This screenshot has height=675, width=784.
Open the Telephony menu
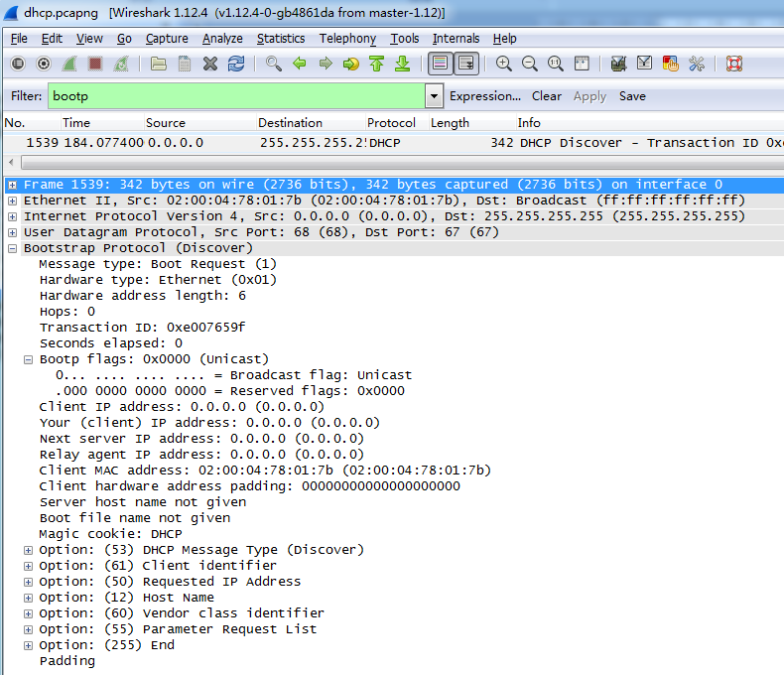(347, 39)
